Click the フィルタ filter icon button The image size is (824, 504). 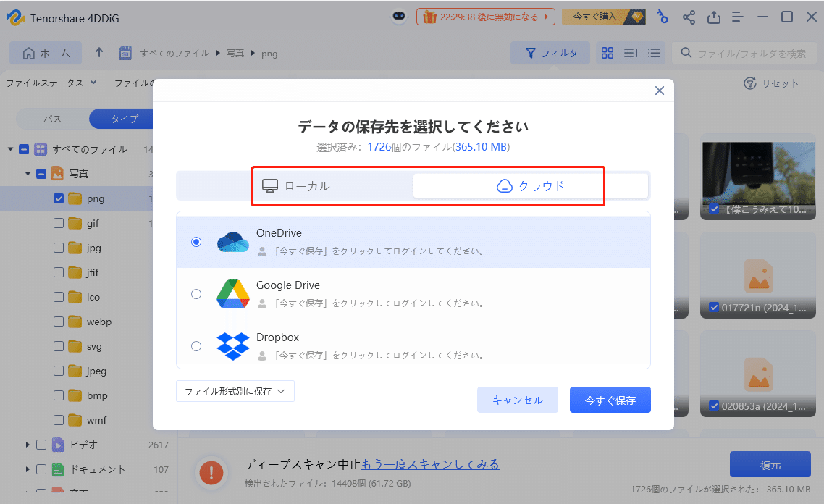click(x=550, y=52)
